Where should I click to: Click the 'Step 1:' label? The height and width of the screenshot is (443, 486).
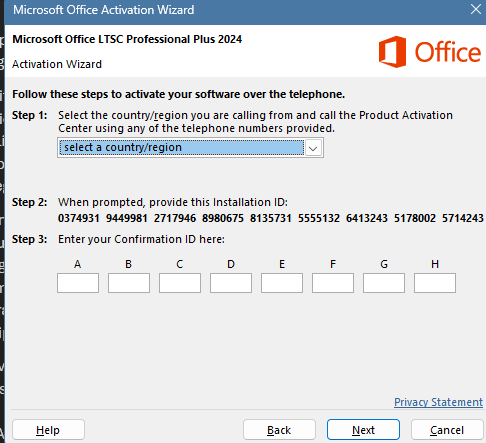coord(30,115)
